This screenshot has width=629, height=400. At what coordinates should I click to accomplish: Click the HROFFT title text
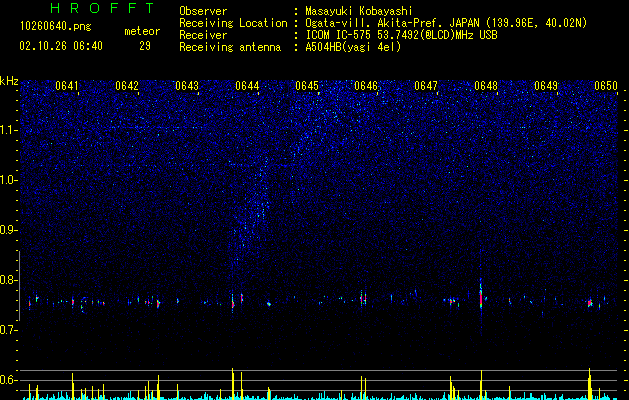tap(103, 8)
